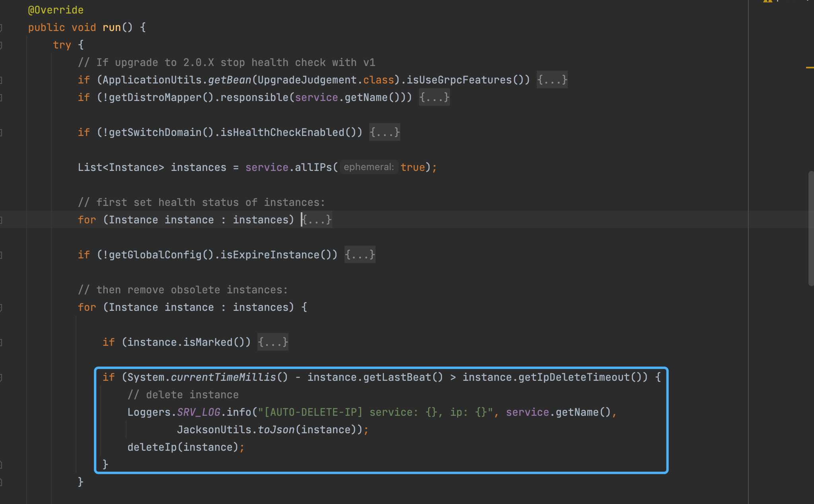Expand the folded block after isHealthCheckEnabled()
This screenshot has height=504, width=814.
(384, 132)
